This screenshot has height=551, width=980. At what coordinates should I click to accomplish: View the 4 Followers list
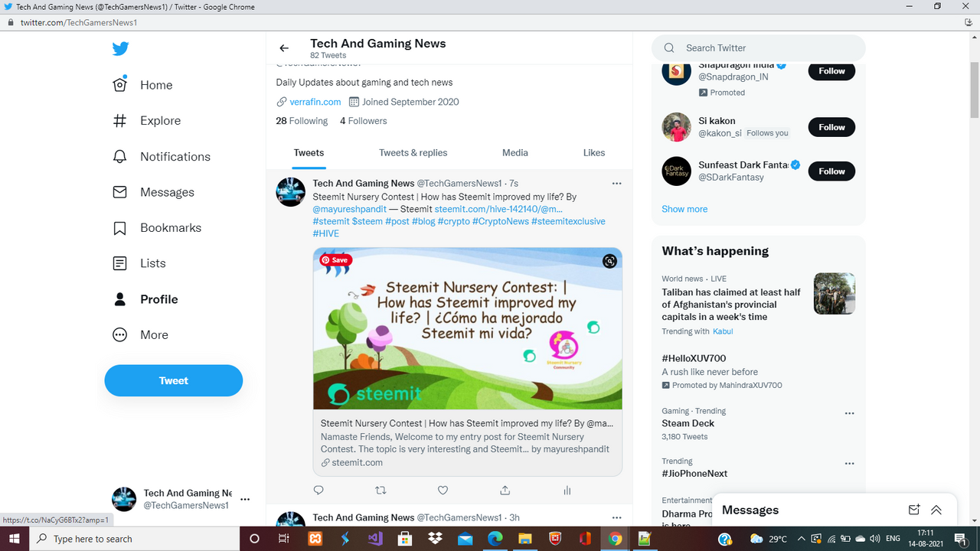[x=364, y=121]
